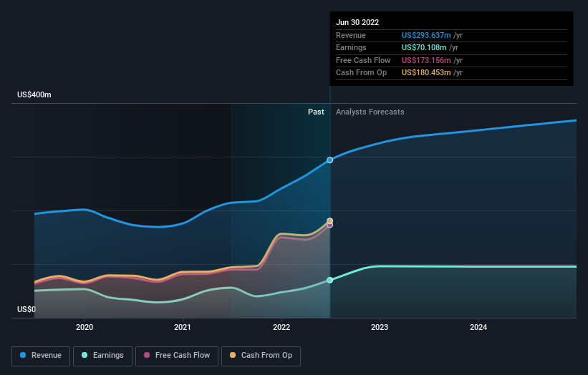Click the Earnings row label in tooltip
The image size is (588, 375).
pyautogui.click(x=351, y=47)
